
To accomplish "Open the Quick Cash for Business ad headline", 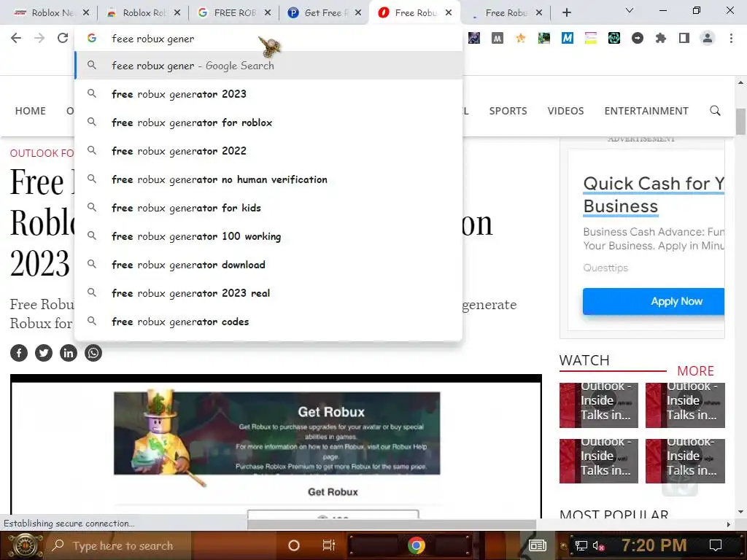I will click(x=654, y=195).
